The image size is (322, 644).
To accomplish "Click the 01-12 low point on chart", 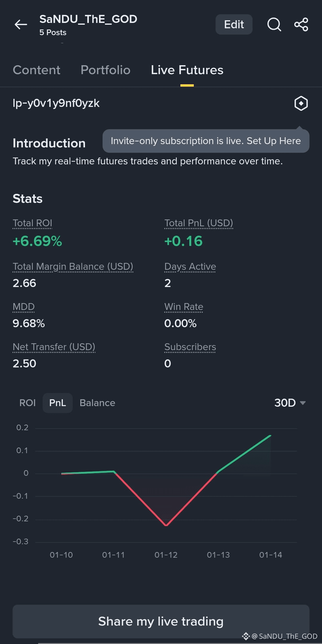I will [x=166, y=525].
